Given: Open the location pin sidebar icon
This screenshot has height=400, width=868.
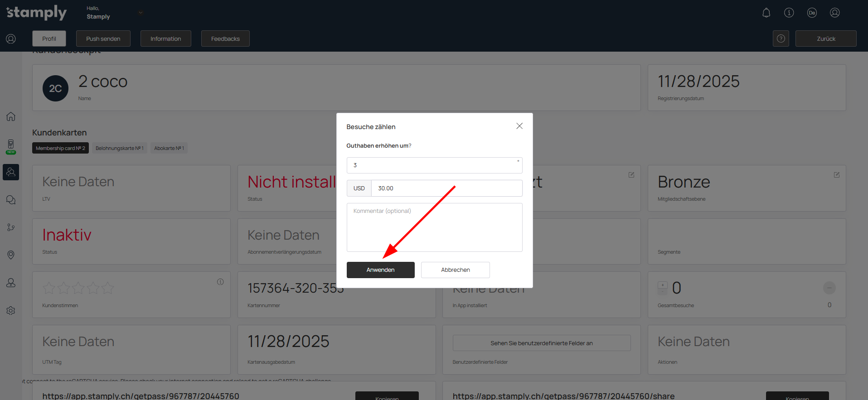Looking at the screenshot, I should coord(11,255).
